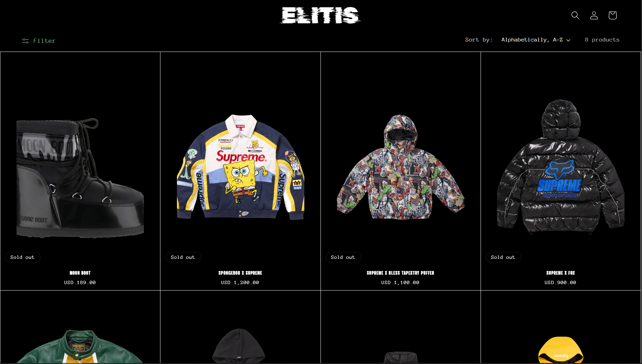
Task: View the SpongeBob racing jacket image
Action: 240,167
